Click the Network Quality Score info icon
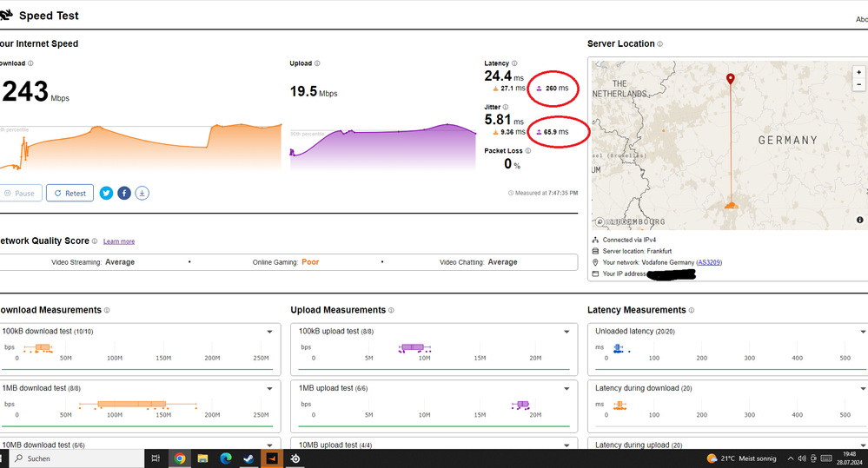 click(95, 241)
